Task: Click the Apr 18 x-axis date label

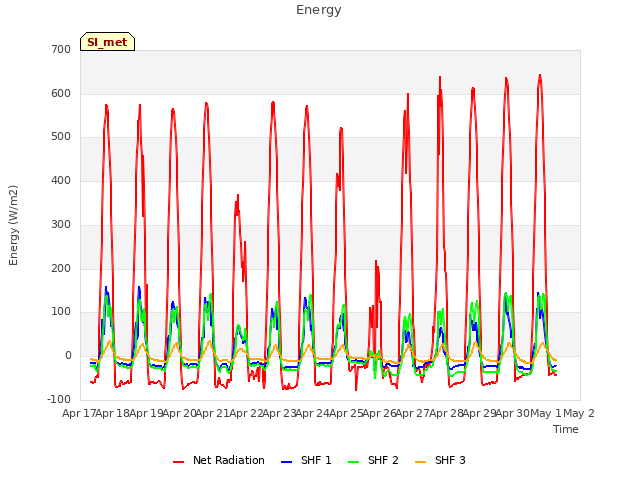Action: (112, 413)
